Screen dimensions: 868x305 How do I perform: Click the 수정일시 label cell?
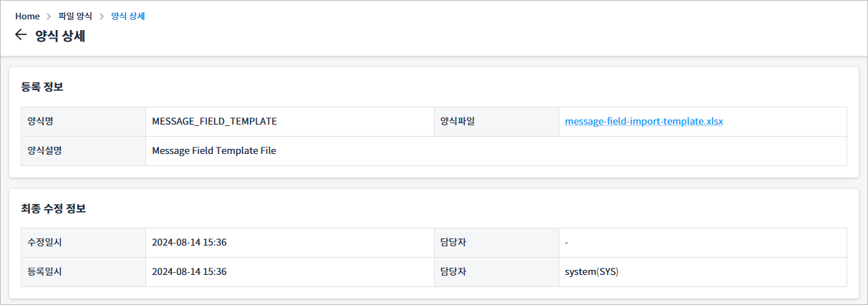(83, 243)
